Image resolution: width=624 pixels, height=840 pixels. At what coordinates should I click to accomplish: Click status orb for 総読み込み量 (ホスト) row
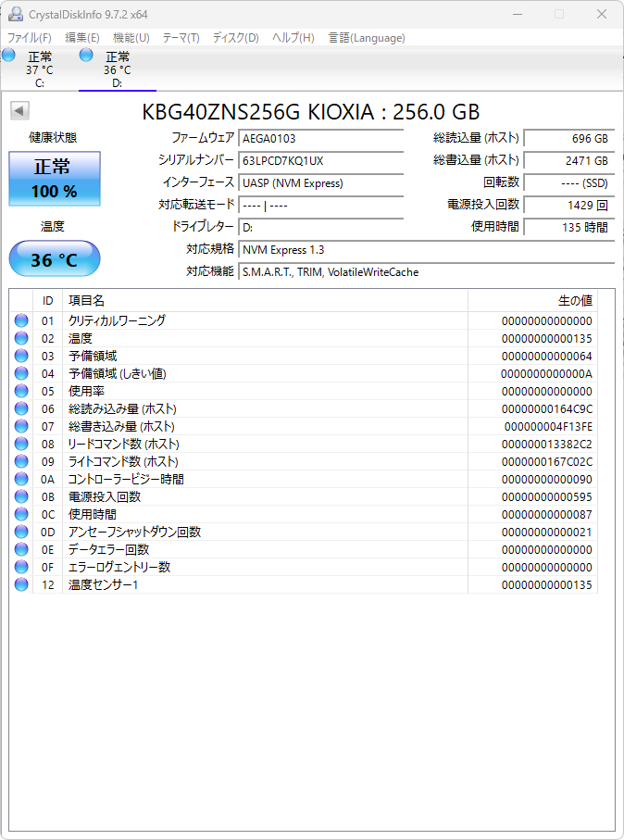click(x=21, y=408)
